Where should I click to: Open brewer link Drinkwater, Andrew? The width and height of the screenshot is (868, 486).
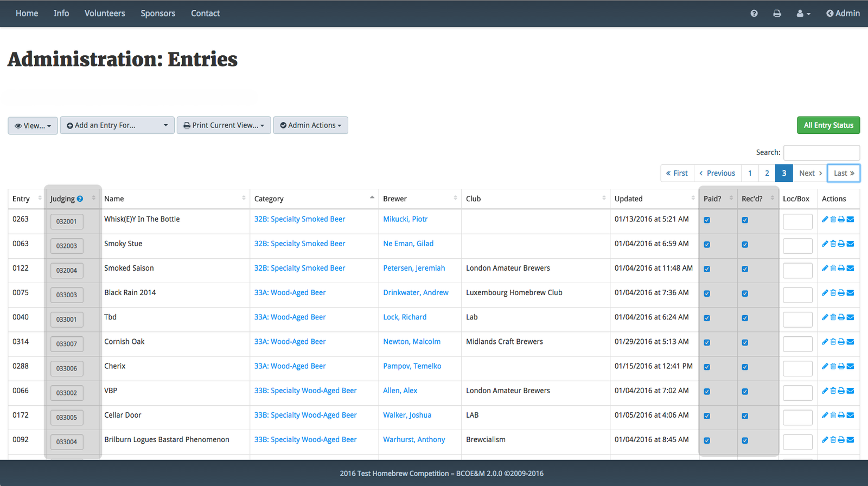[x=416, y=292]
